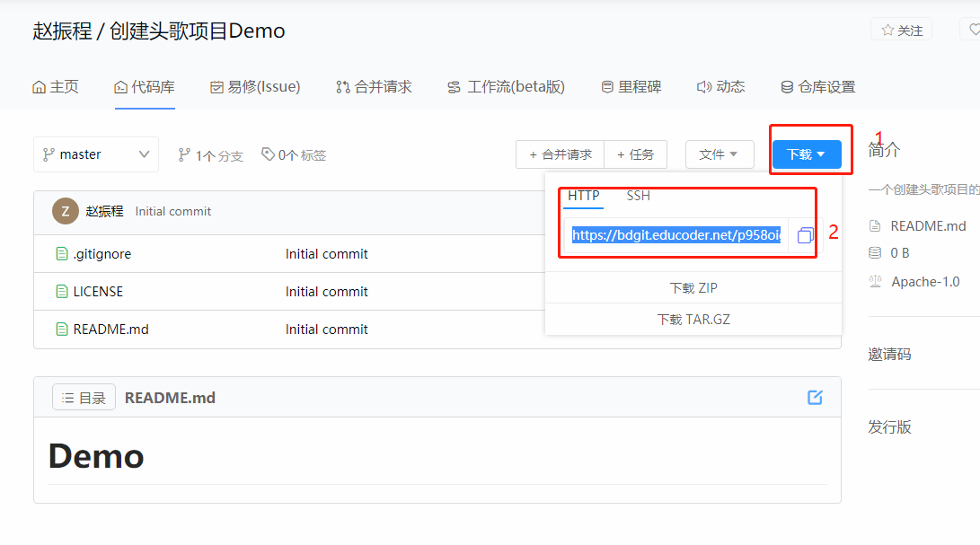The width and height of the screenshot is (980, 545).
Task: Click the home icon beside 主页
Action: point(39,87)
